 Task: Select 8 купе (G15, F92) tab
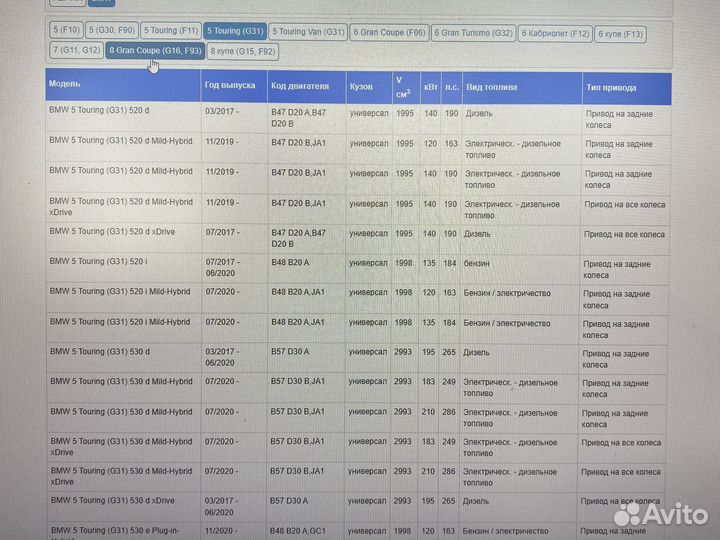point(243,50)
